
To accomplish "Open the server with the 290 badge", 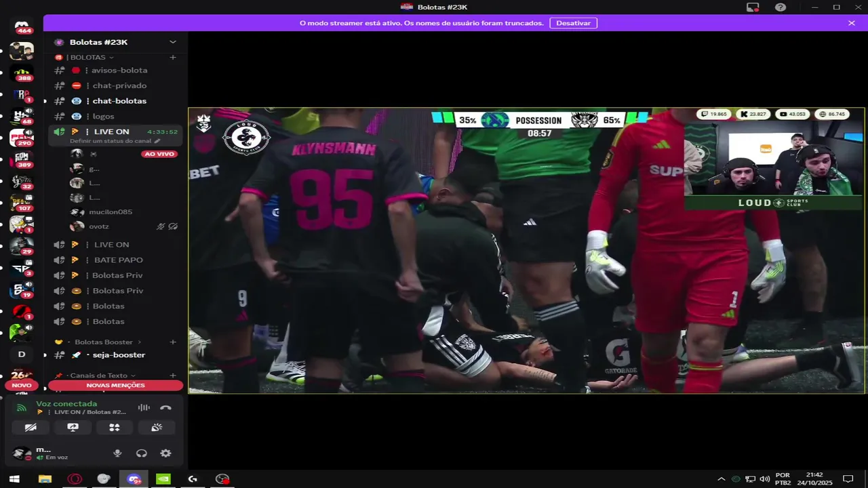I will click(x=22, y=138).
